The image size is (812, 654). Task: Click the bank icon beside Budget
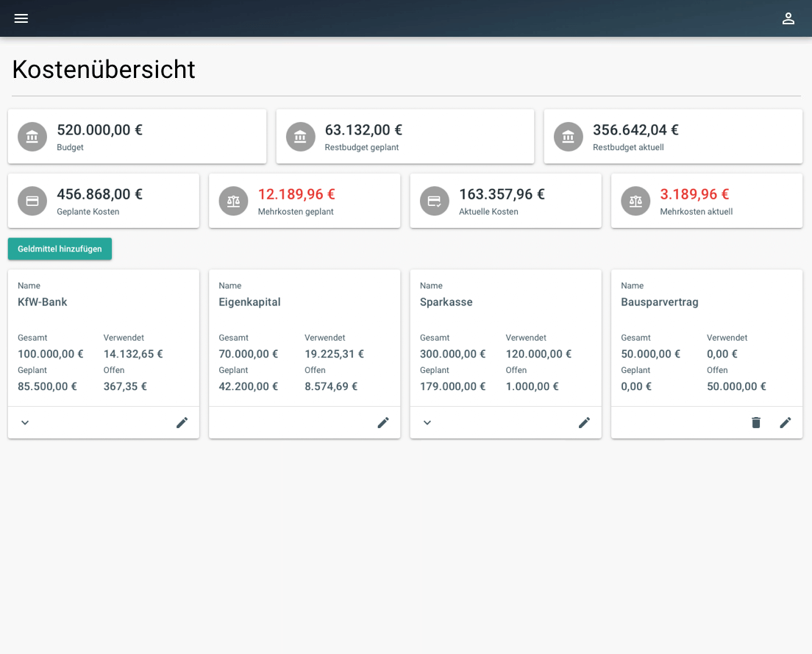point(32,137)
